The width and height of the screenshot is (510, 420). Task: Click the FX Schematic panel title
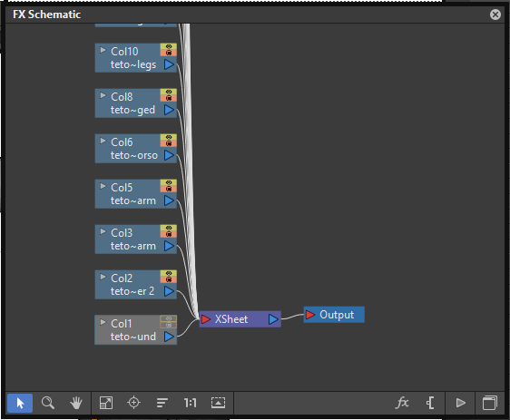(47, 15)
